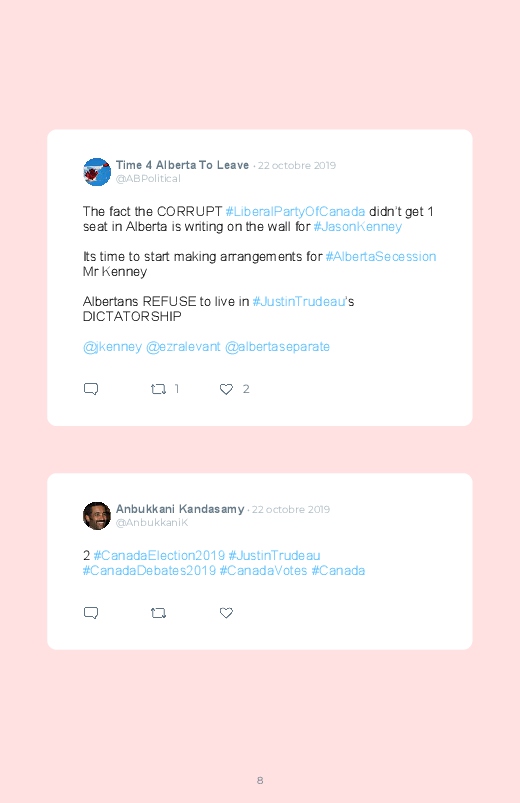Open #CanadaVotes hashtag
Viewport: 520px width, 803px height.
(263, 570)
